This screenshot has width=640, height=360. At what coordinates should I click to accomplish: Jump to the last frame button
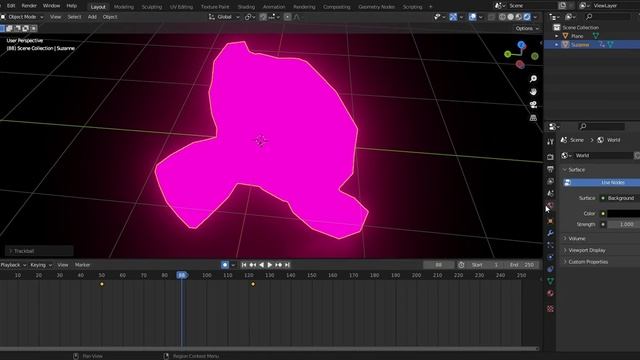click(287, 265)
